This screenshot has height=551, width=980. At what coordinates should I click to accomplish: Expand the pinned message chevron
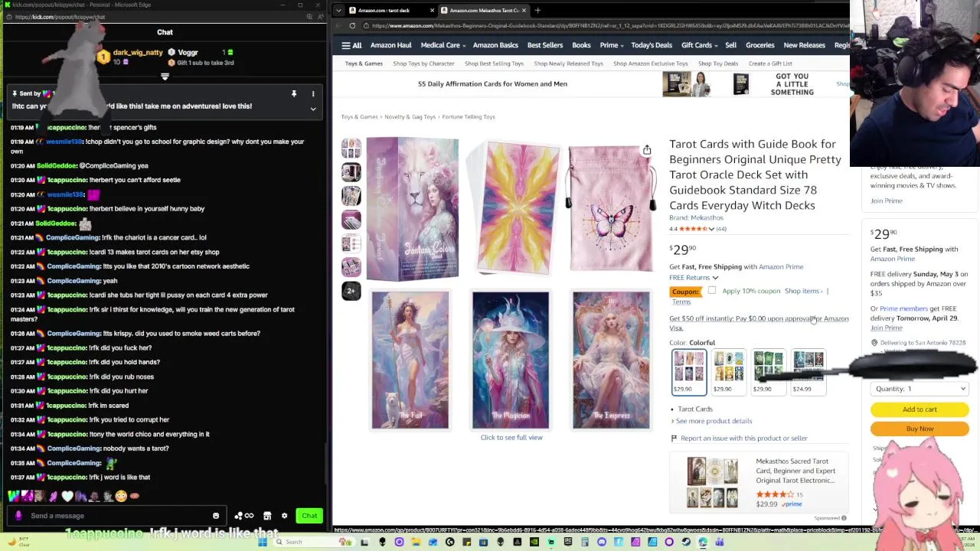click(x=312, y=109)
